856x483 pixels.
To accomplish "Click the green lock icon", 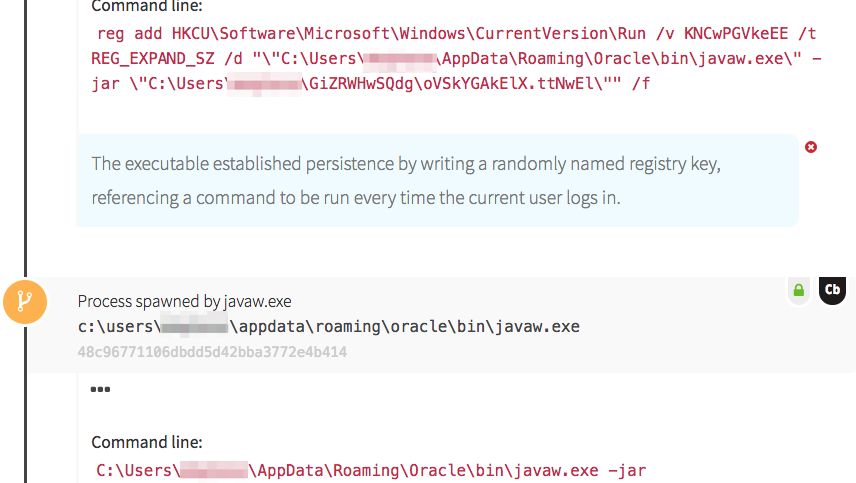I will 798,291.
